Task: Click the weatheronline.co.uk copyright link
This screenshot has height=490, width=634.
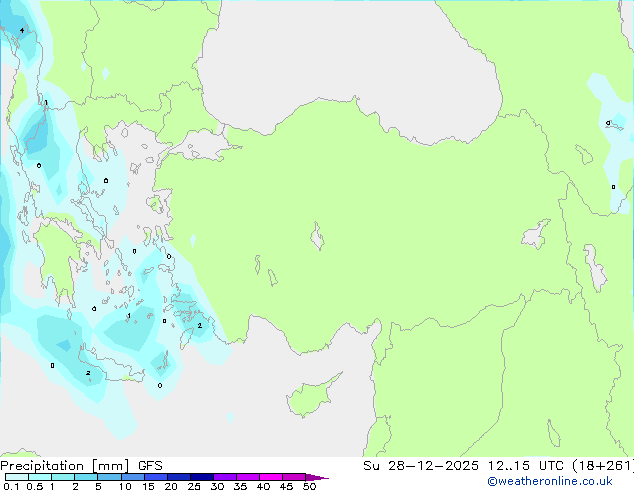Action: (550, 481)
